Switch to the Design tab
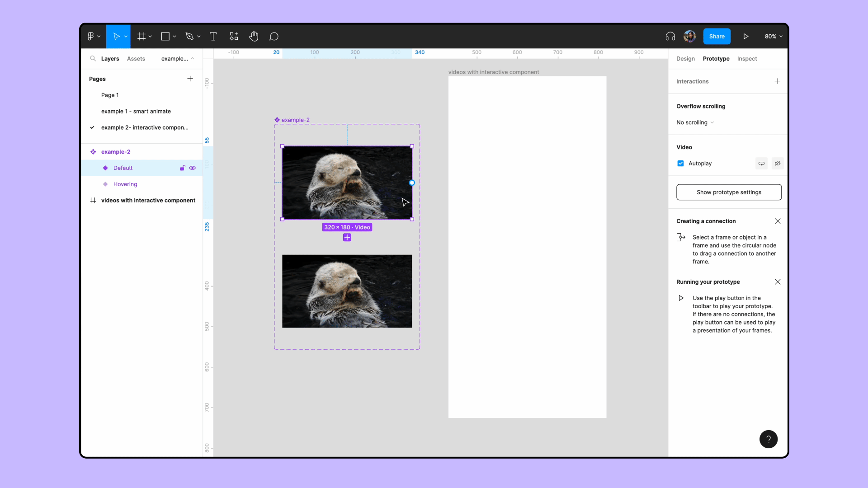The width and height of the screenshot is (868, 488). pyautogui.click(x=685, y=58)
